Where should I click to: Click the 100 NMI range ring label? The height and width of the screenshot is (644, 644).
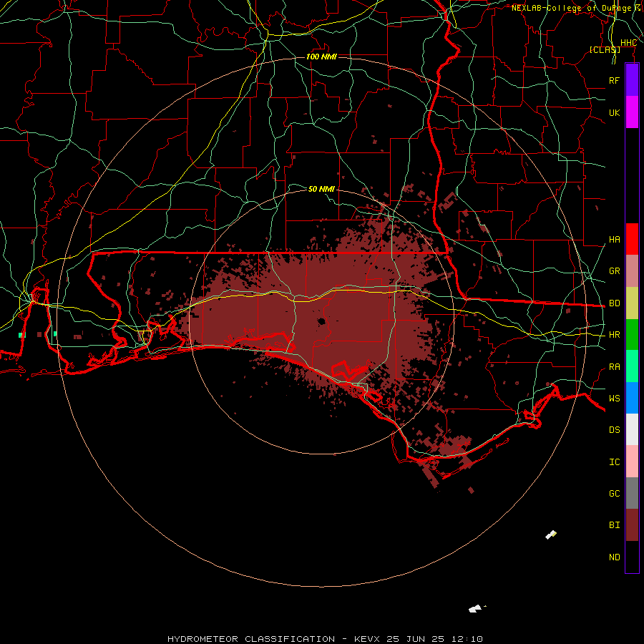click(321, 57)
